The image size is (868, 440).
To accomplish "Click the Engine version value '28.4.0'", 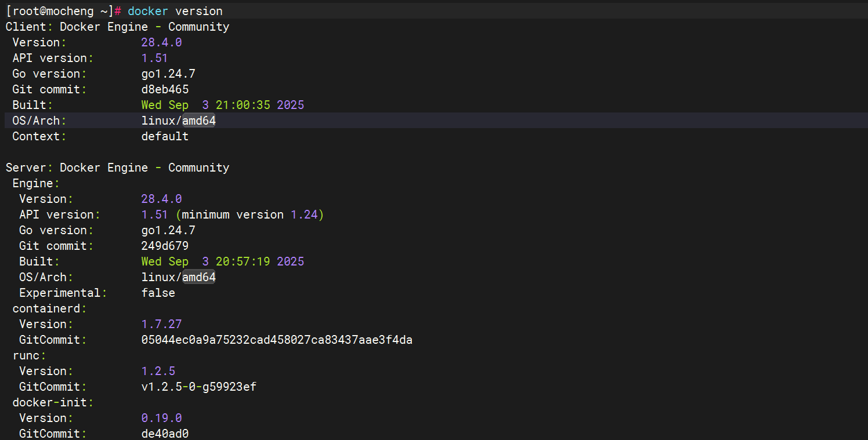I will tap(162, 199).
